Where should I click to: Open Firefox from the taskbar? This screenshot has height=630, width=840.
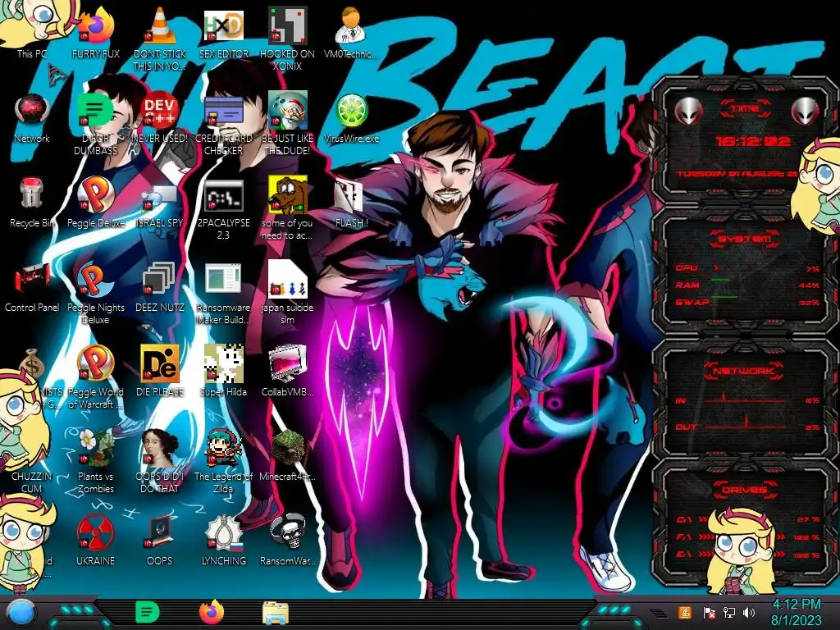tap(212, 612)
